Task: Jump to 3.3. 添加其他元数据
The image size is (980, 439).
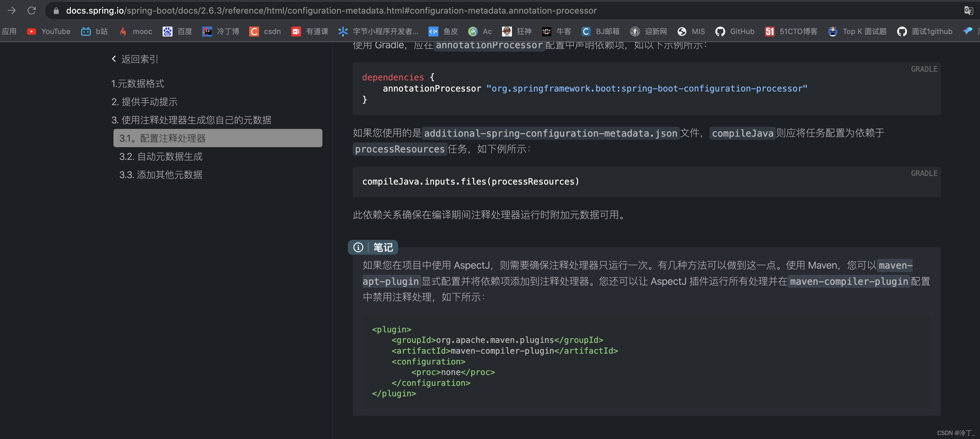Action: tap(160, 175)
